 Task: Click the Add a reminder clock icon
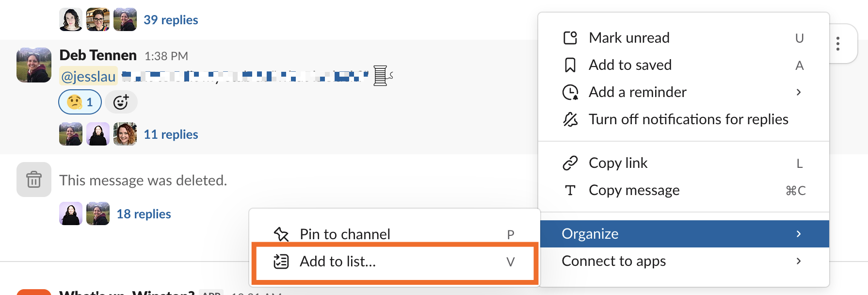coord(570,92)
